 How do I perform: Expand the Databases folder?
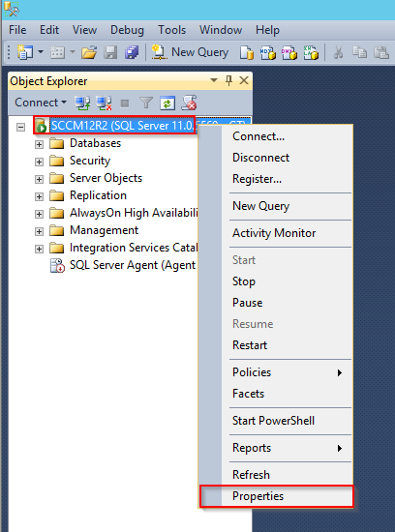click(39, 144)
